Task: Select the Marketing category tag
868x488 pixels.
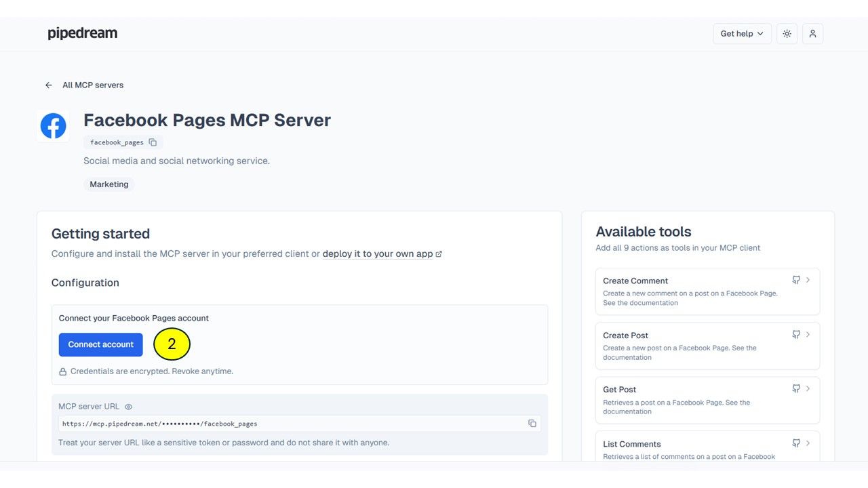Action: tap(109, 184)
